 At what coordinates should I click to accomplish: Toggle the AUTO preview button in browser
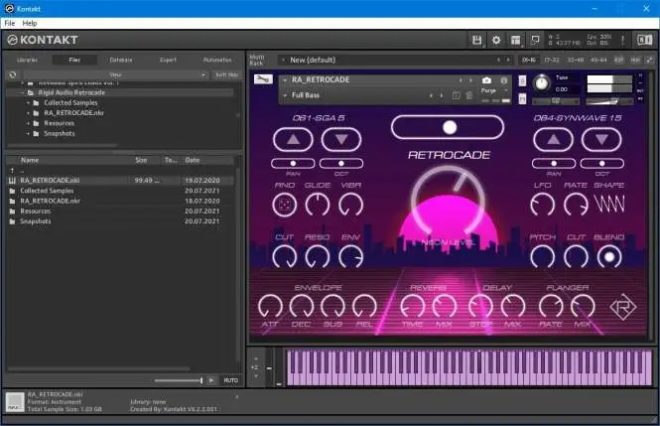[x=231, y=381]
